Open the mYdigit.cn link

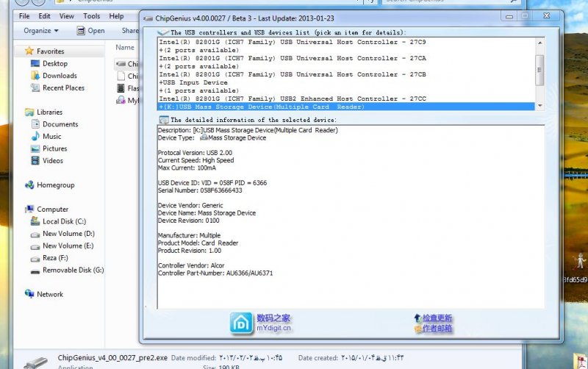(x=273, y=328)
